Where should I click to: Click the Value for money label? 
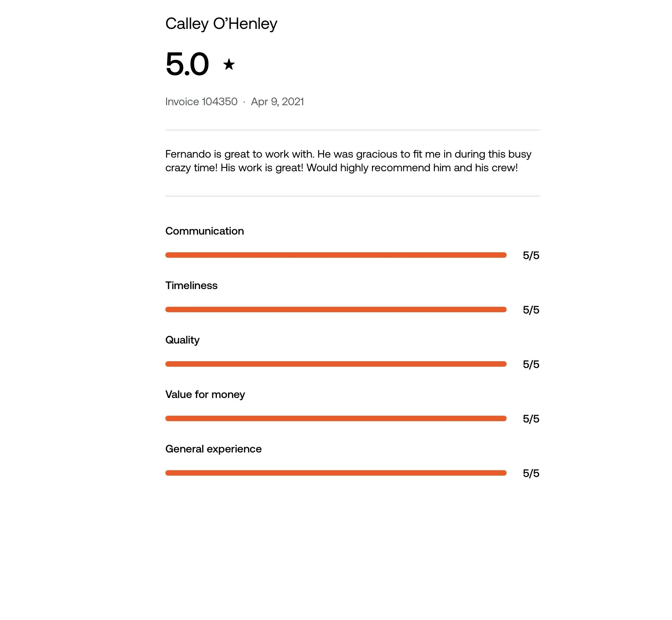tap(205, 395)
